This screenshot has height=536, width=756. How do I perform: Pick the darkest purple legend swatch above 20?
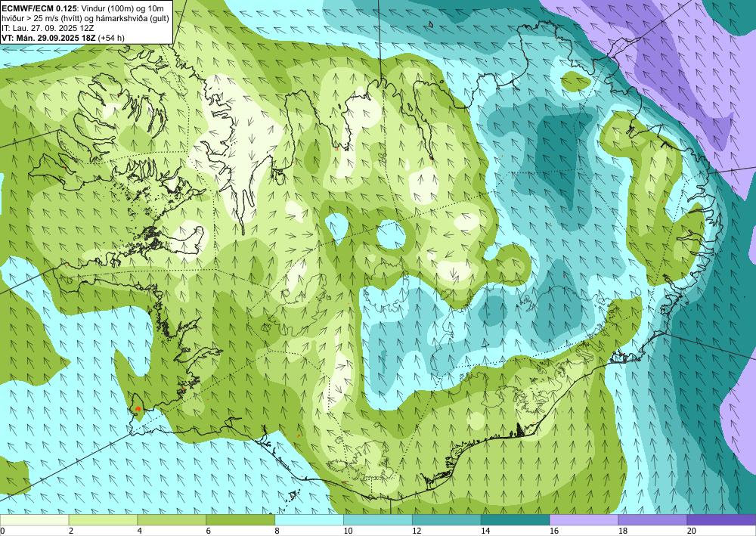point(721,520)
